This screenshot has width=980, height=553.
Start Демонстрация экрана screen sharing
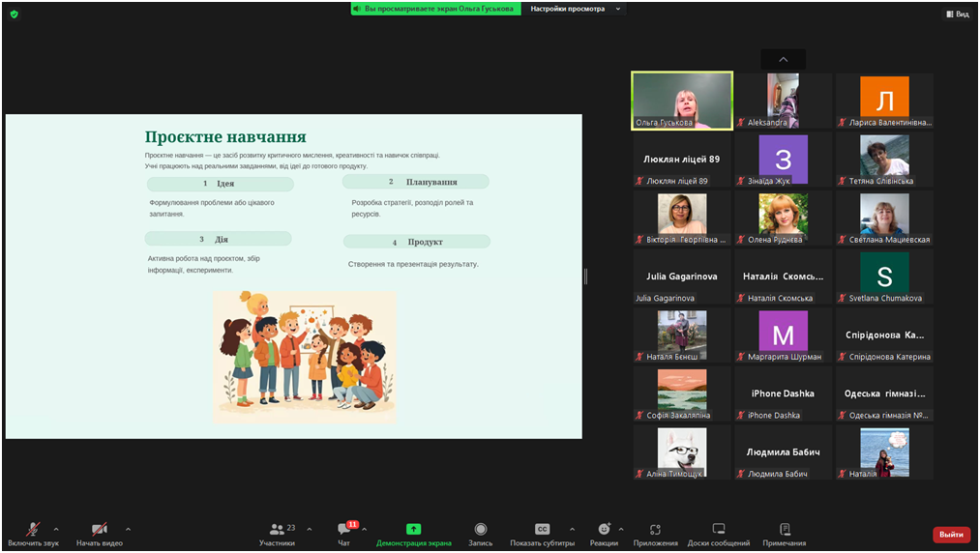[x=413, y=531]
